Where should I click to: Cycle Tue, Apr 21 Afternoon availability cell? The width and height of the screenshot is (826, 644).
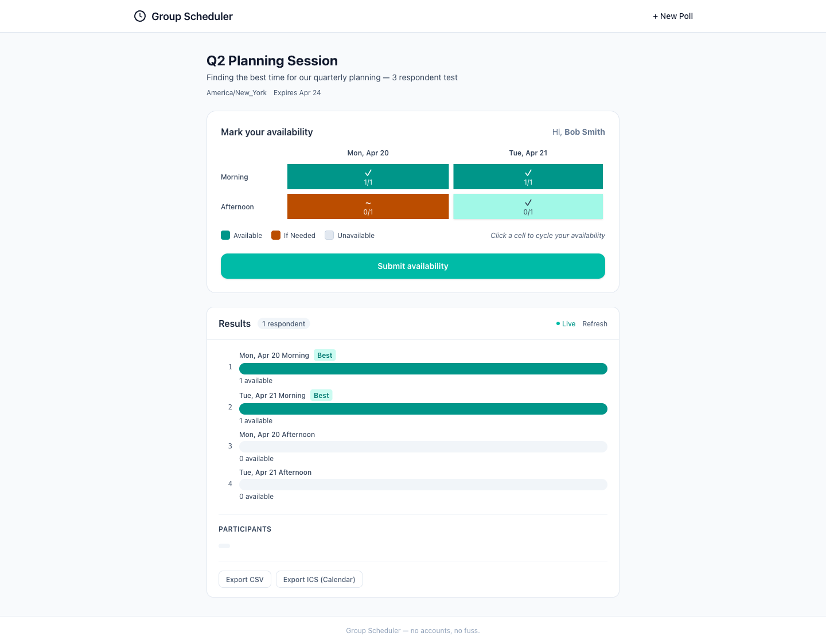click(x=528, y=206)
